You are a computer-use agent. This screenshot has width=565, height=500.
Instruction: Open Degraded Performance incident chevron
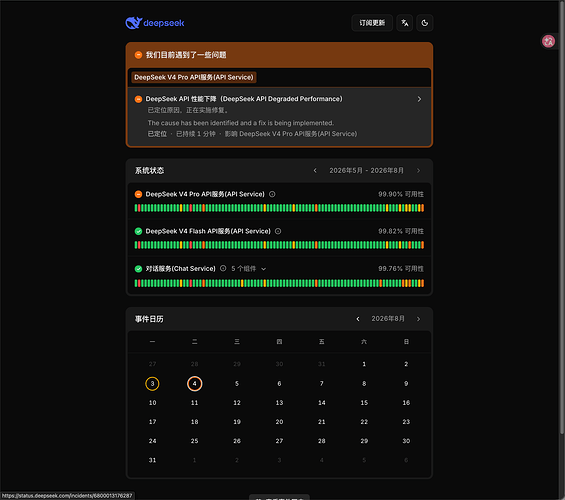click(x=419, y=99)
